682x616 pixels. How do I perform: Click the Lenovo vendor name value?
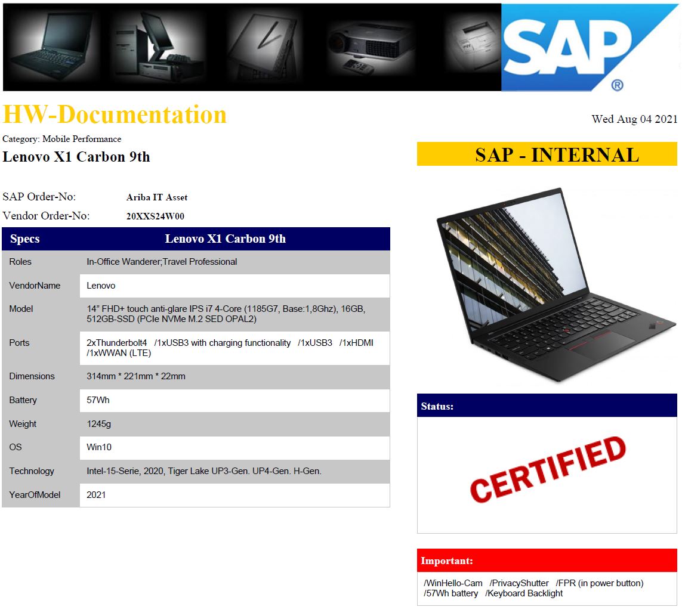(101, 286)
